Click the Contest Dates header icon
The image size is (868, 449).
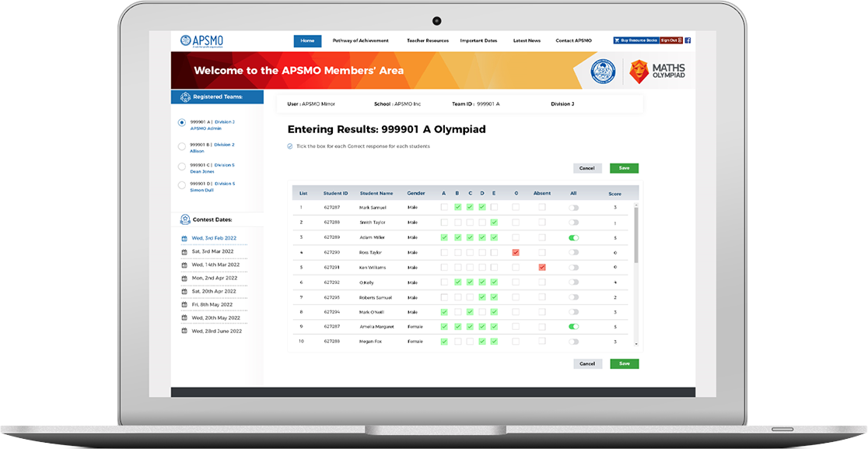coord(185,219)
